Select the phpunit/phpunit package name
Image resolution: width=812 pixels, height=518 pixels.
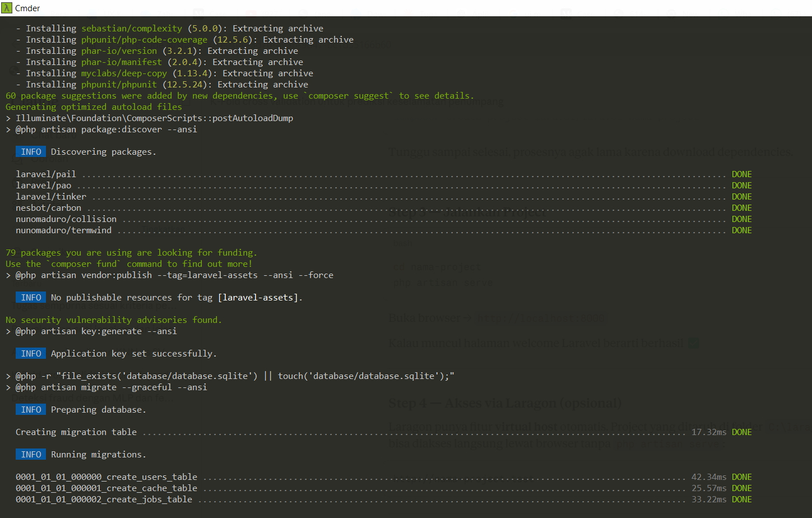tap(119, 85)
